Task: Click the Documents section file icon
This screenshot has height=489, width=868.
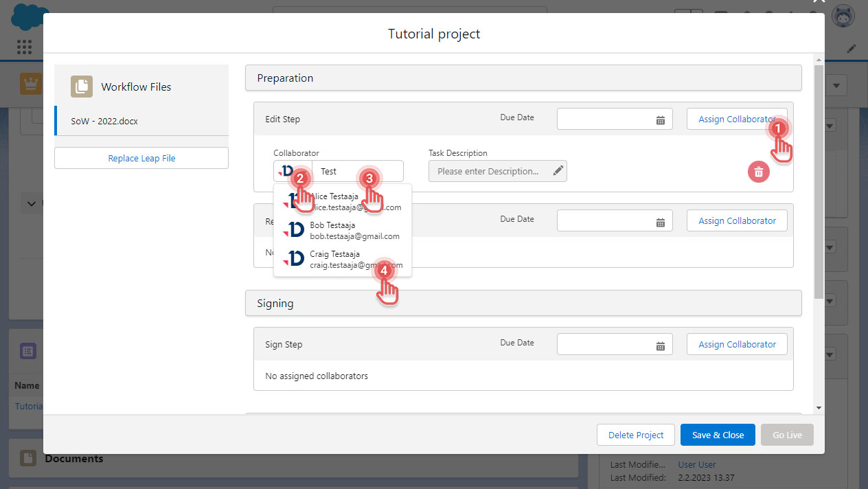Action: (26, 457)
